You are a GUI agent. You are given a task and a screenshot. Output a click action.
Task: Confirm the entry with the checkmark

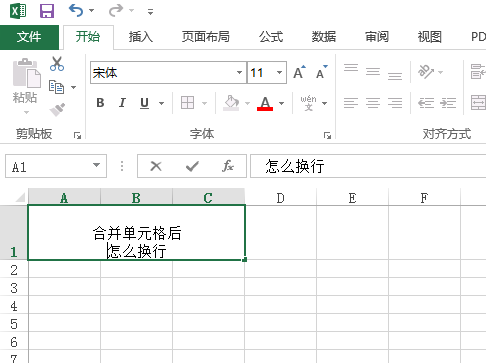click(192, 166)
